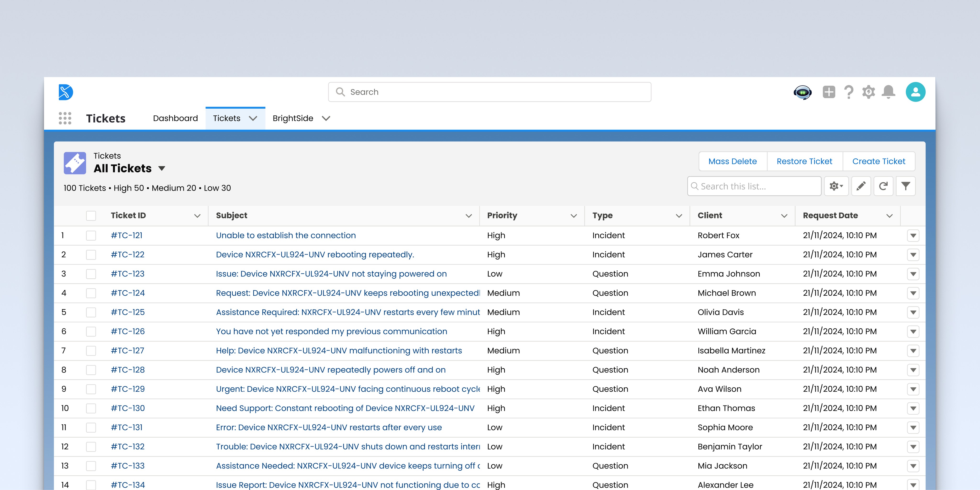Image resolution: width=980 pixels, height=490 pixels.
Task: Open the Priority column sort chevron
Action: pyautogui.click(x=574, y=216)
